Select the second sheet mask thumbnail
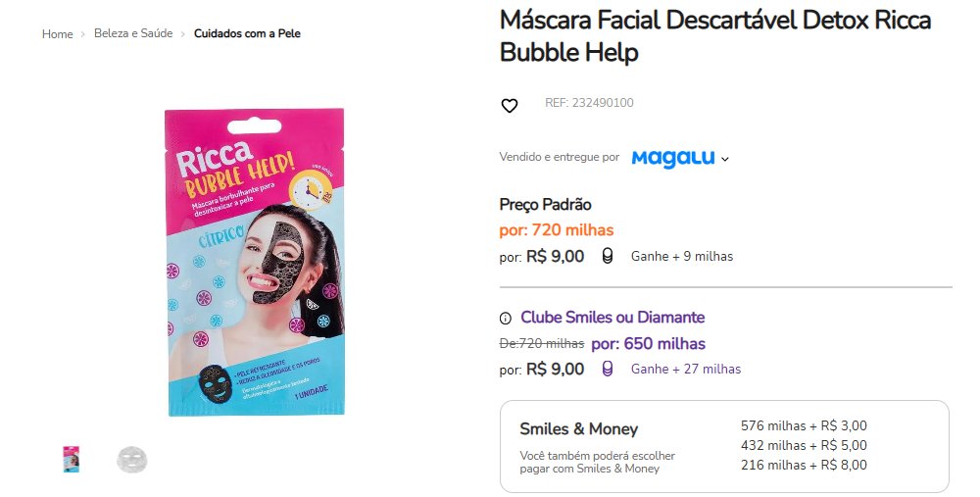980x497 pixels. coord(132,460)
